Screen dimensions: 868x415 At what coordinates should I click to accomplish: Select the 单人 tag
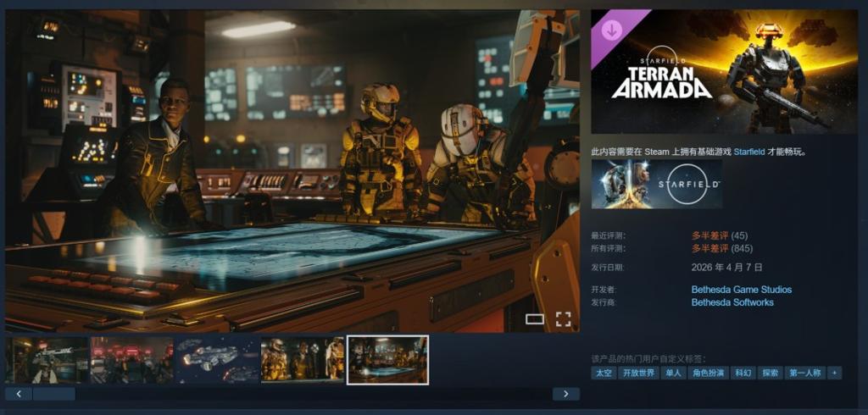[673, 373]
